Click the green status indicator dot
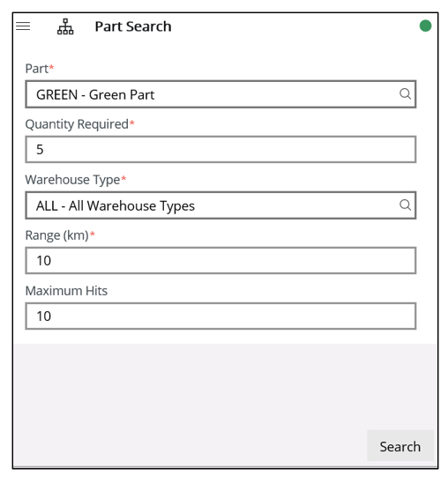 point(425,26)
